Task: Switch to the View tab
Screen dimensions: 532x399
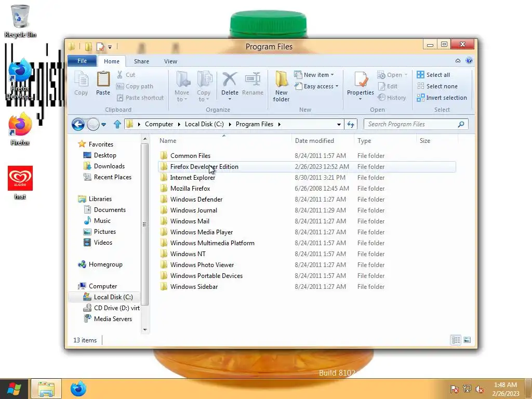Action: click(x=170, y=61)
